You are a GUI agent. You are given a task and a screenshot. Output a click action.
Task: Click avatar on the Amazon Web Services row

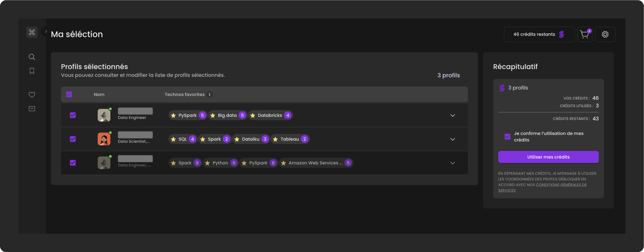tap(104, 163)
